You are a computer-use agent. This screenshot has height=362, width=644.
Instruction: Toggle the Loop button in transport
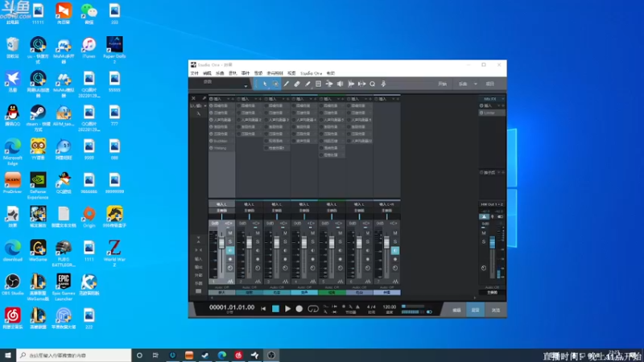(313, 309)
